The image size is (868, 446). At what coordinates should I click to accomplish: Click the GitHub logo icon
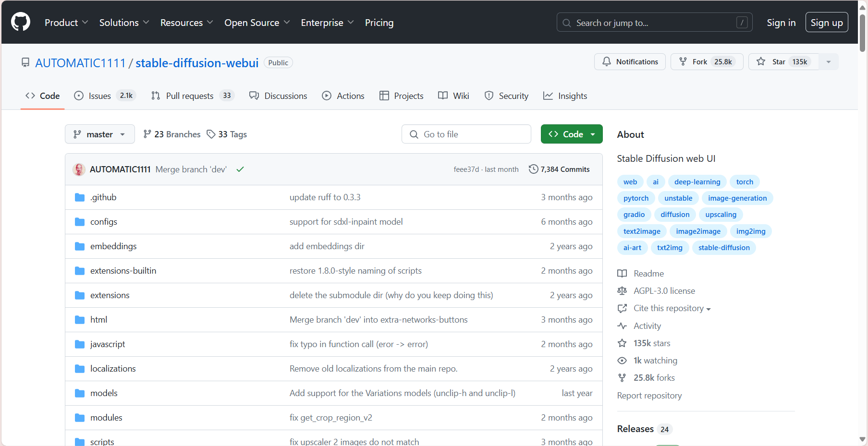click(x=21, y=22)
